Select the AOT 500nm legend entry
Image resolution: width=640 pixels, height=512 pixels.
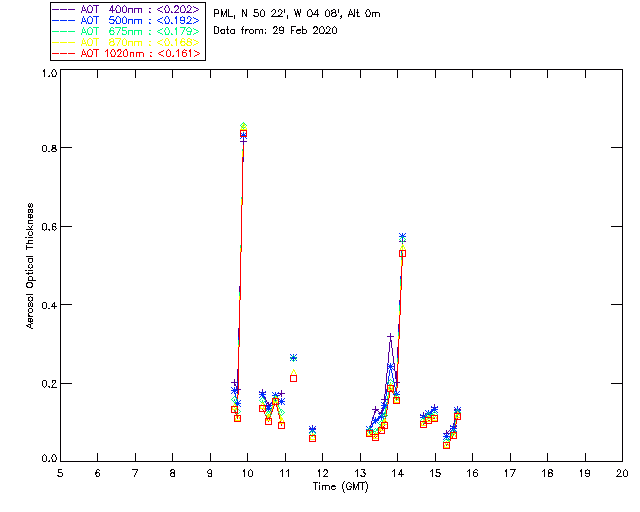(x=128, y=19)
